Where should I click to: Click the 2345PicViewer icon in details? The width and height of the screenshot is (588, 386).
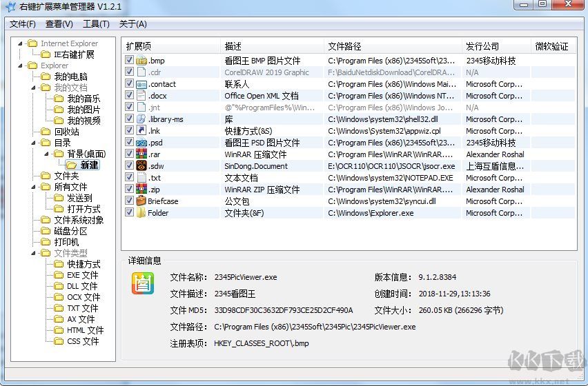(143, 283)
